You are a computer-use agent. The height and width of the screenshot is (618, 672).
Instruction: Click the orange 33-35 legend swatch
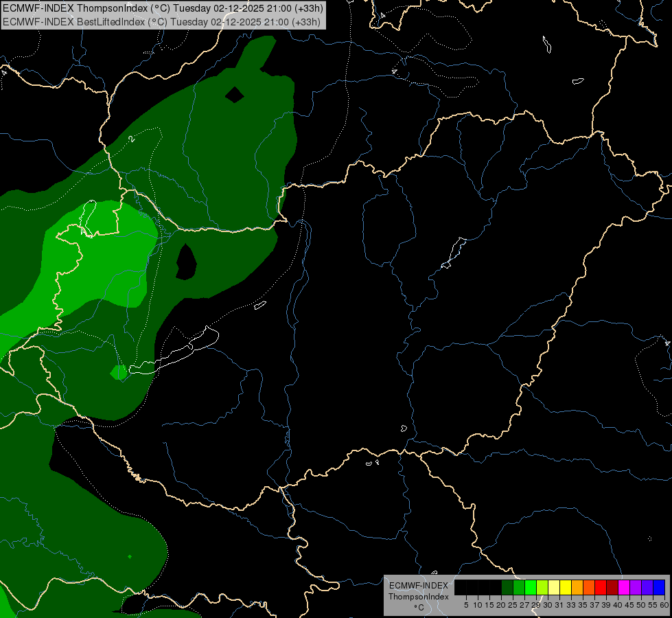[x=577, y=587]
